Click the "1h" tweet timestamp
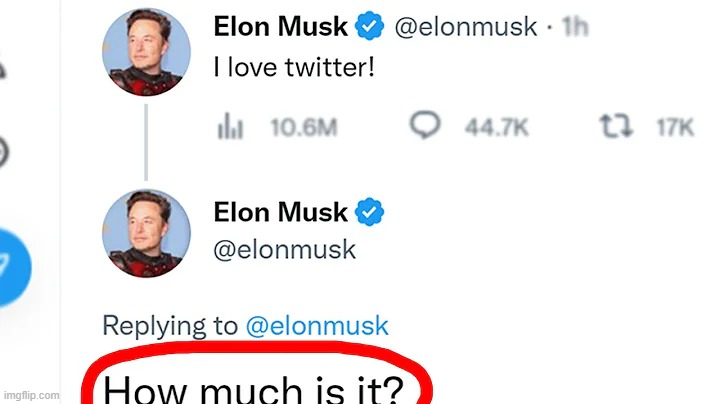 (x=575, y=29)
